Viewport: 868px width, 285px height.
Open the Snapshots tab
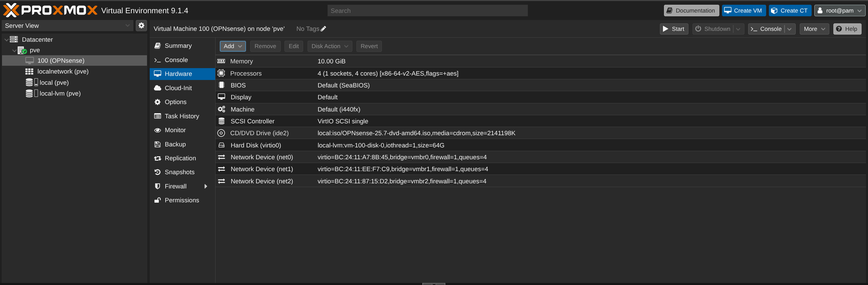coord(179,172)
